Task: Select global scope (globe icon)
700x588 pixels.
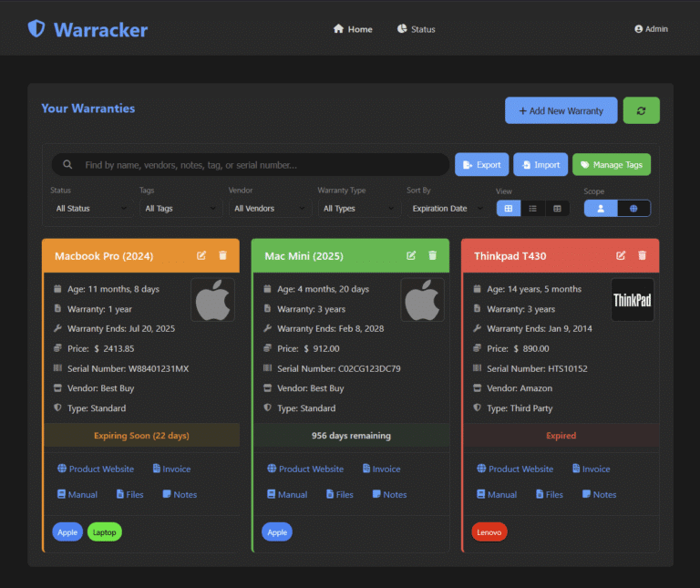Action: [x=633, y=209]
